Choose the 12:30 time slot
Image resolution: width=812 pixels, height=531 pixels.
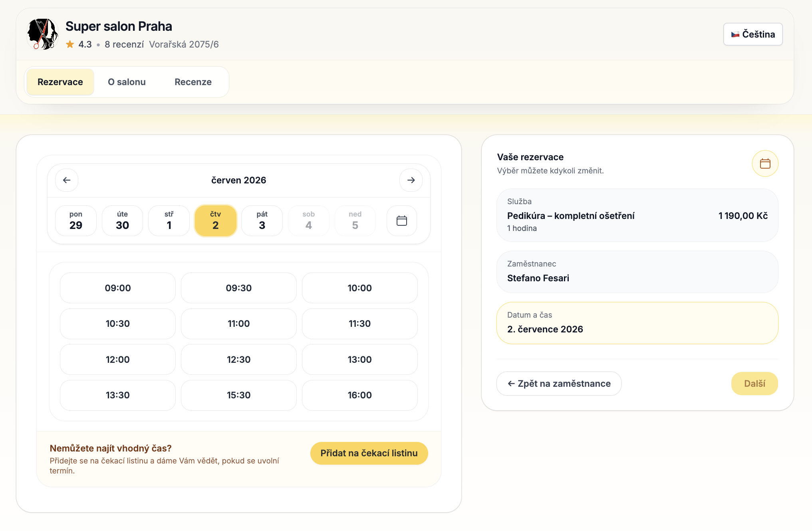(239, 359)
